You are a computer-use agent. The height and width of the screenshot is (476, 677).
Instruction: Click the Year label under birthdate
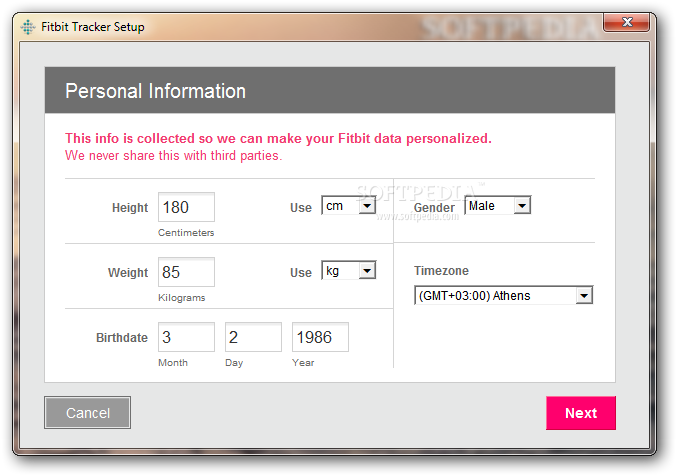pyautogui.click(x=303, y=362)
